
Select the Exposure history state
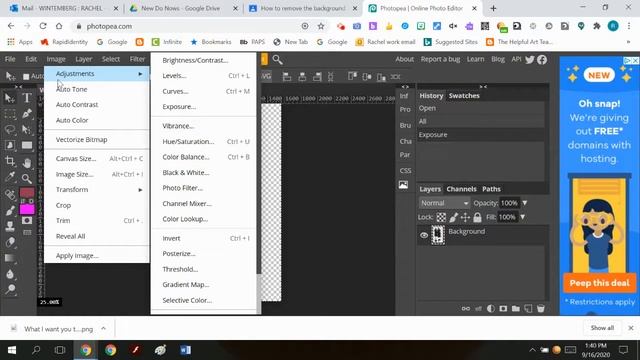[x=481, y=135]
